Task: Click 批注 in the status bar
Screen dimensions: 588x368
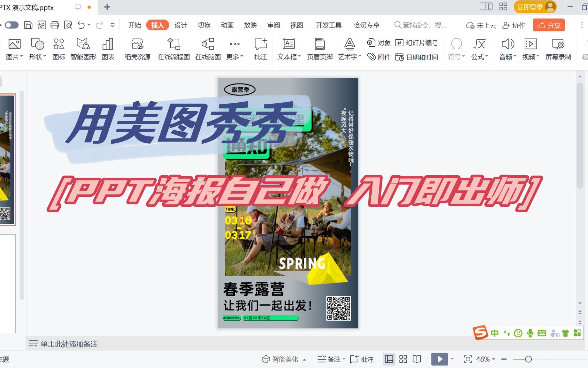Action: point(362,359)
